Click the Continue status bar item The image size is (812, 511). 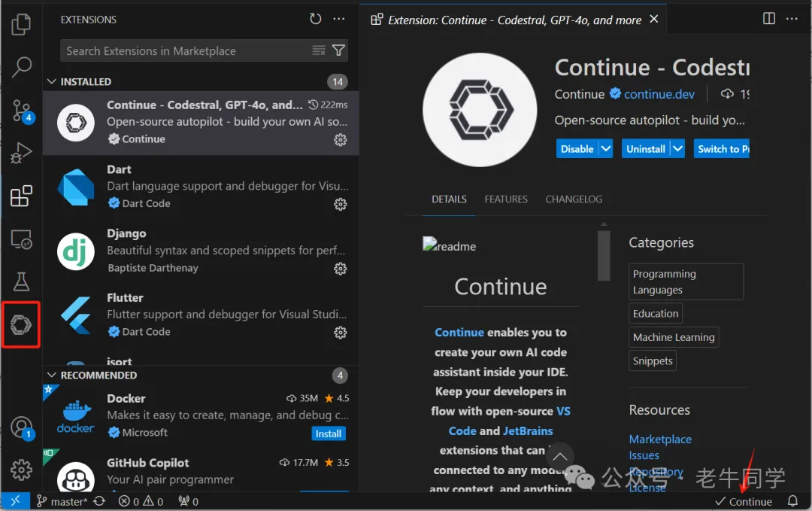tap(743, 501)
